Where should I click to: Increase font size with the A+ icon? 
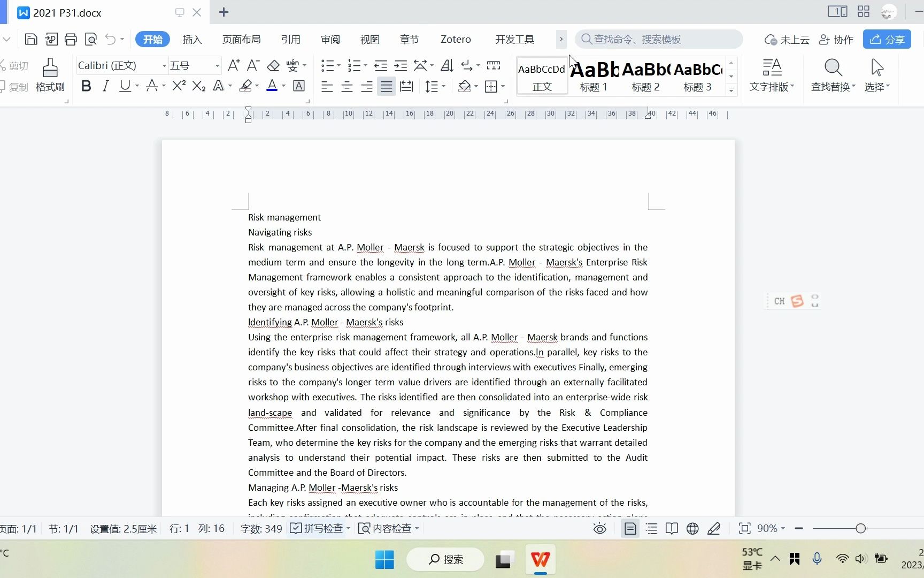(234, 65)
